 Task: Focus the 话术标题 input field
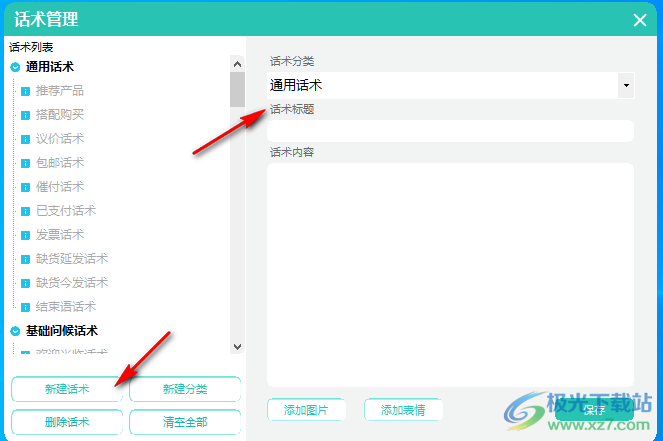450,131
